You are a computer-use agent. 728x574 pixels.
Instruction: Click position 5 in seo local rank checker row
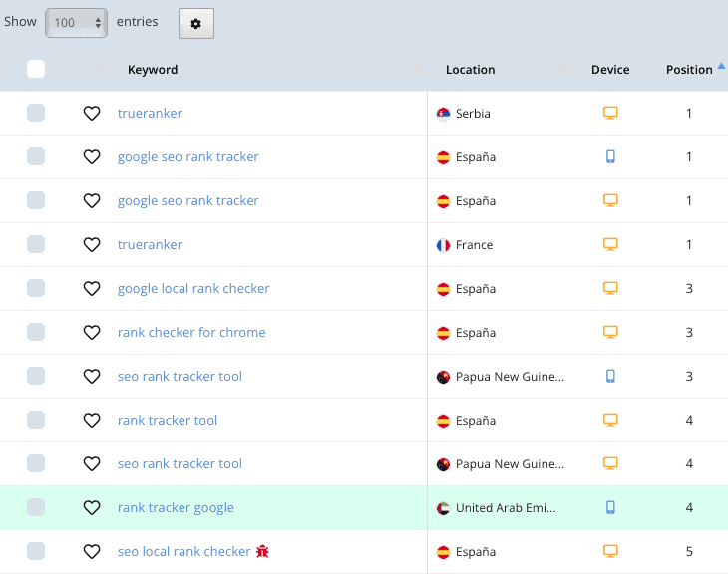pyautogui.click(x=689, y=551)
